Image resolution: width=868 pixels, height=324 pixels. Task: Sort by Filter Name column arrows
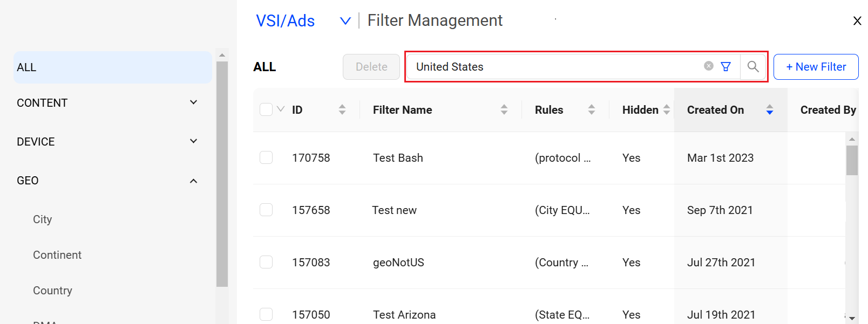[504, 110]
